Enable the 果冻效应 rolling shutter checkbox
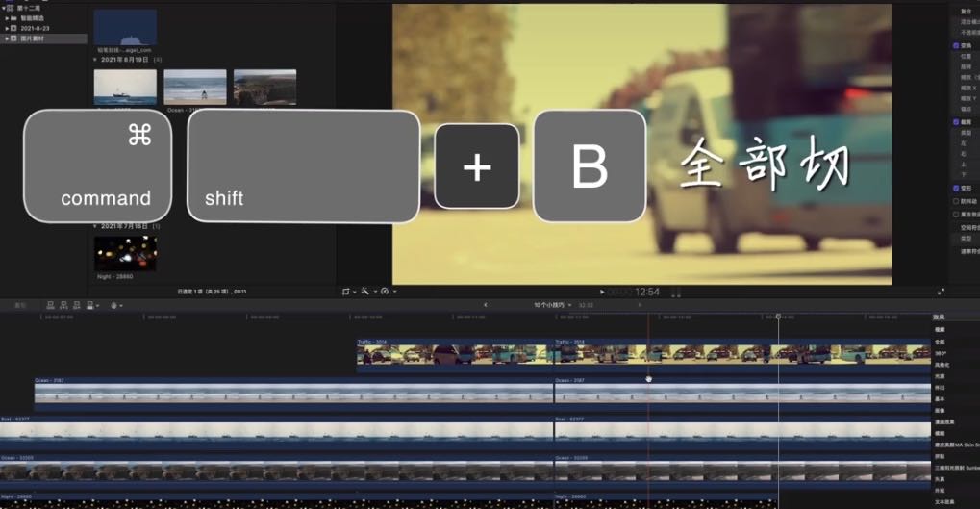 (x=956, y=215)
